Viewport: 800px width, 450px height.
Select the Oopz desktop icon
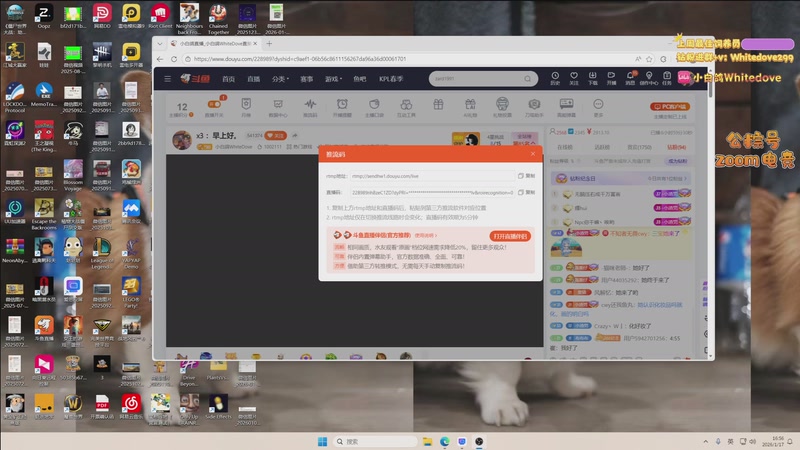tap(44, 17)
